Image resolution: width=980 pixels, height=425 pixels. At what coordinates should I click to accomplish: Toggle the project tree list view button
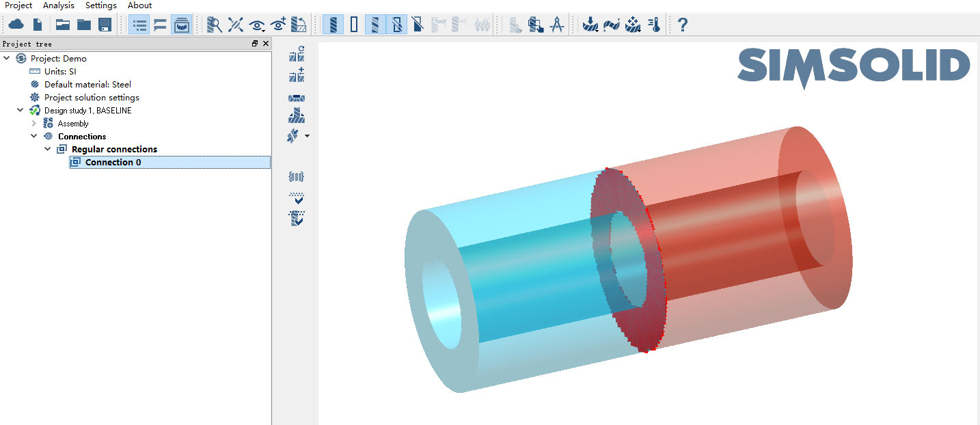[x=139, y=25]
